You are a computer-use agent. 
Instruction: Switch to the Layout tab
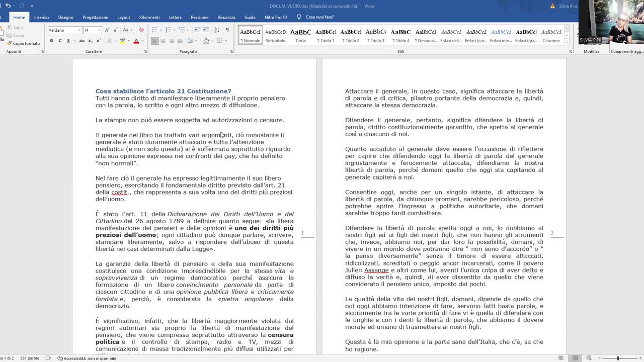[x=124, y=17]
